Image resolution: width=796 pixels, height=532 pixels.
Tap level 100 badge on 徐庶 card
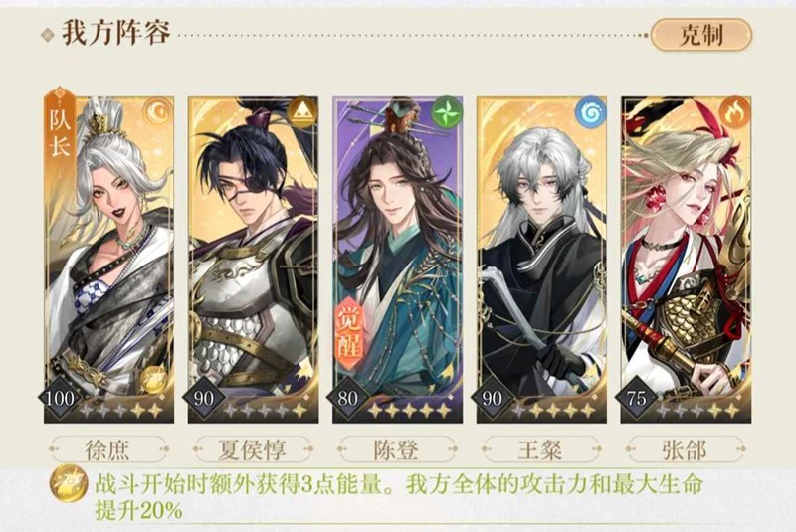point(60,398)
